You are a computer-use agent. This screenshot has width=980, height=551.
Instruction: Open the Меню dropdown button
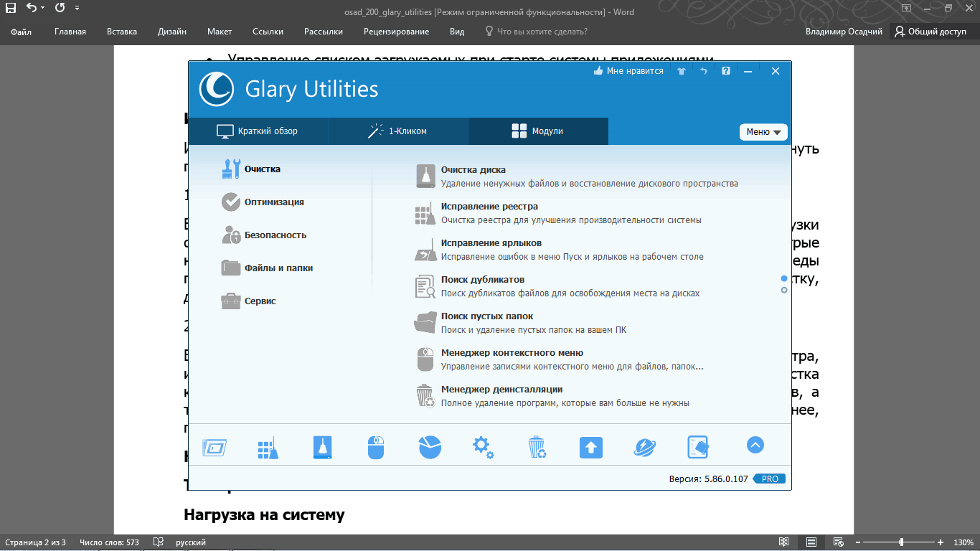[763, 132]
